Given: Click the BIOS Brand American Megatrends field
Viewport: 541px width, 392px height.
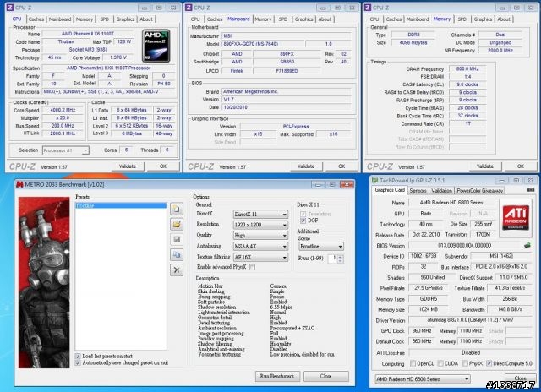Looking at the screenshot, I should (287, 92).
